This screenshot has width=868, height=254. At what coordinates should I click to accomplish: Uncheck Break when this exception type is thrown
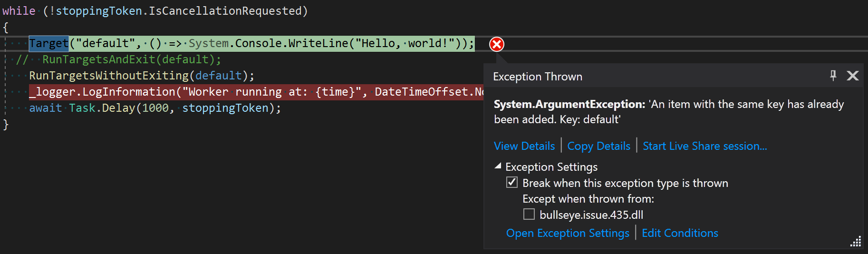point(512,182)
